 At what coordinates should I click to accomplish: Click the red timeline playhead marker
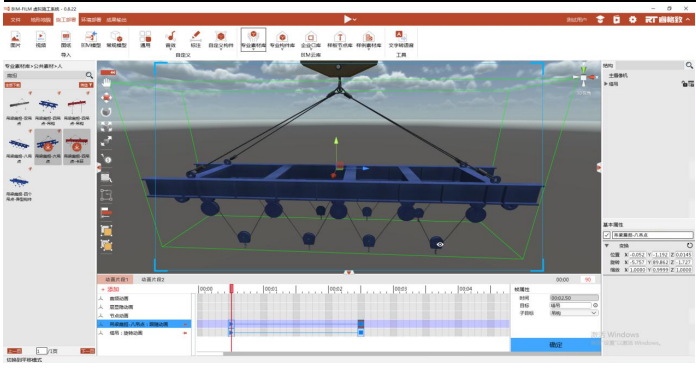(x=231, y=289)
